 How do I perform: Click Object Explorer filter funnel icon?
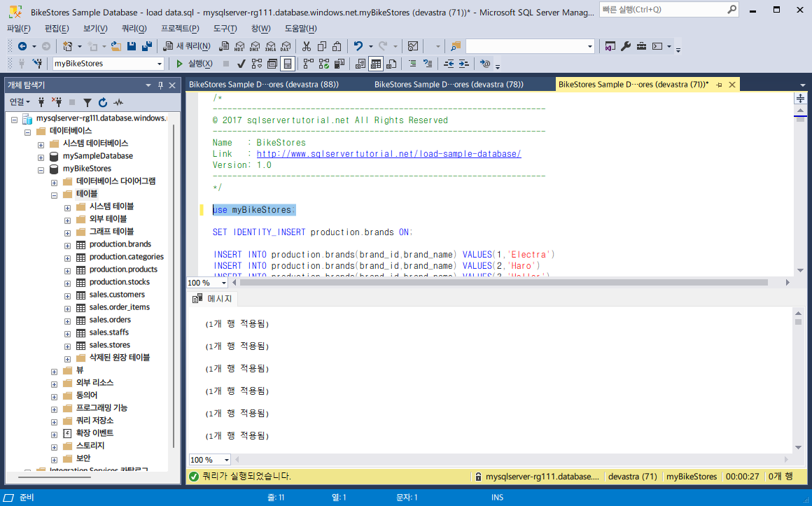point(87,102)
